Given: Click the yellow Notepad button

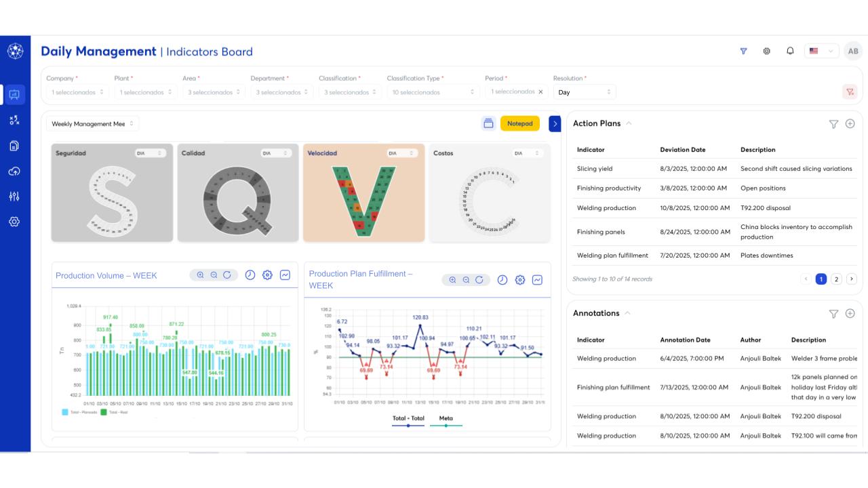Looking at the screenshot, I should pos(520,123).
